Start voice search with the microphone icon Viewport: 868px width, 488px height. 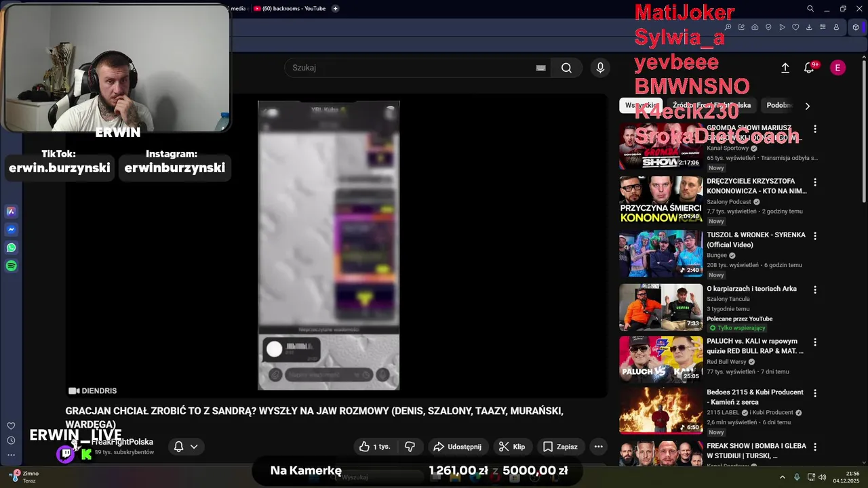tap(600, 68)
